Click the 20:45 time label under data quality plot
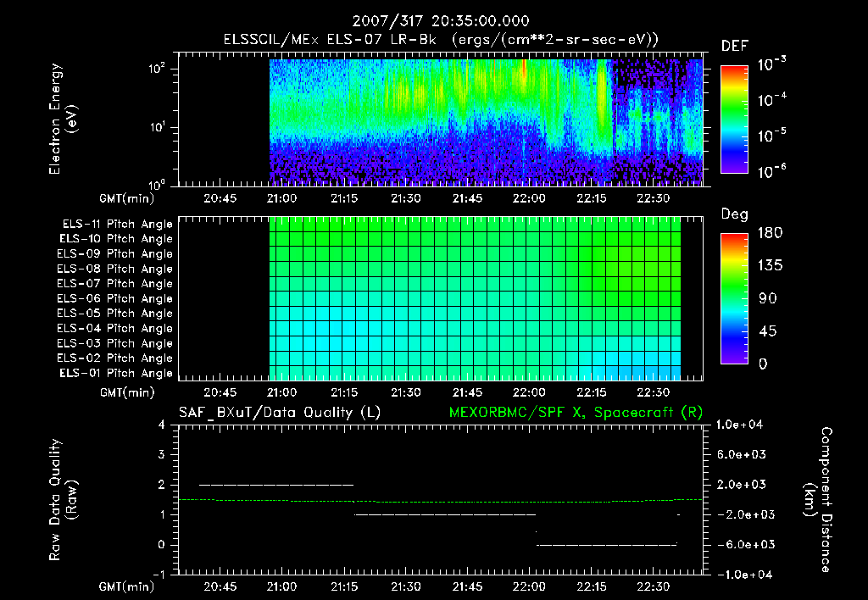Viewport: 868px width, 600px height. (x=220, y=586)
